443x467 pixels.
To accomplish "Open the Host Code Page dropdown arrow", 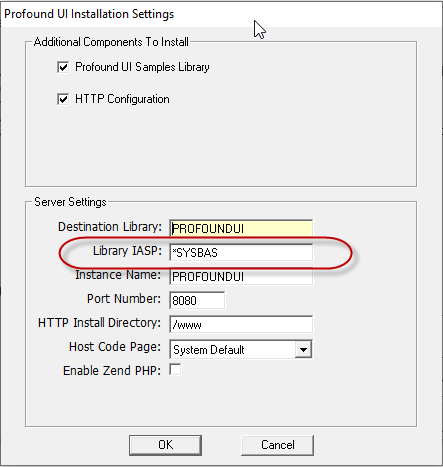I will click(x=303, y=350).
